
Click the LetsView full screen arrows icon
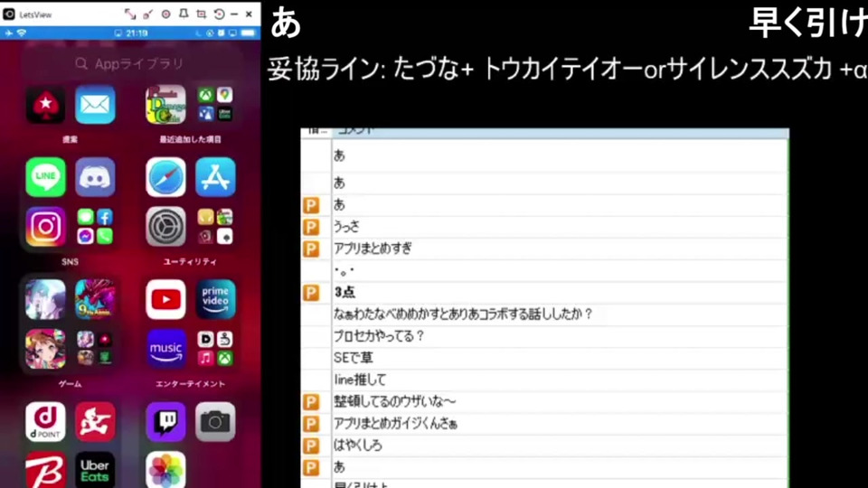coord(129,14)
